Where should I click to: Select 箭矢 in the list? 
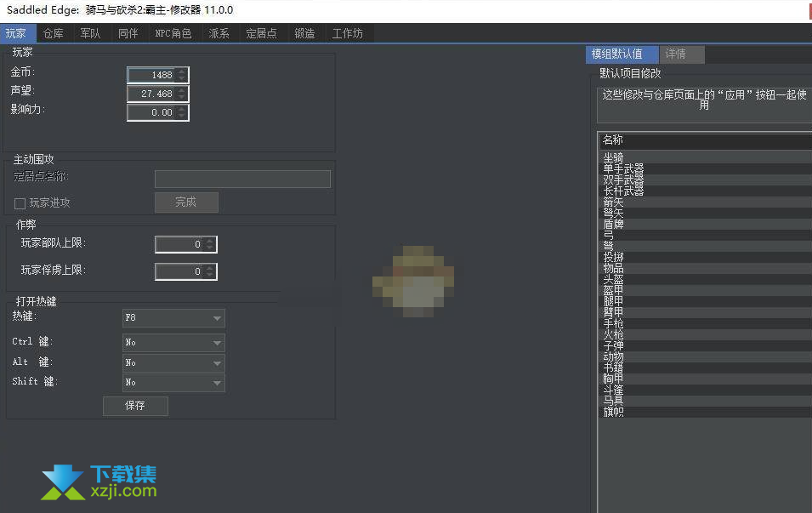pyautogui.click(x=706, y=202)
